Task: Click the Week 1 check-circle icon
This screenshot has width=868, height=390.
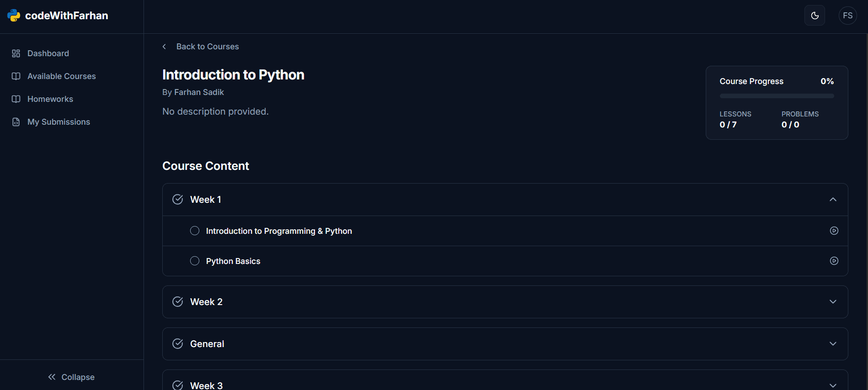Action: 178,200
